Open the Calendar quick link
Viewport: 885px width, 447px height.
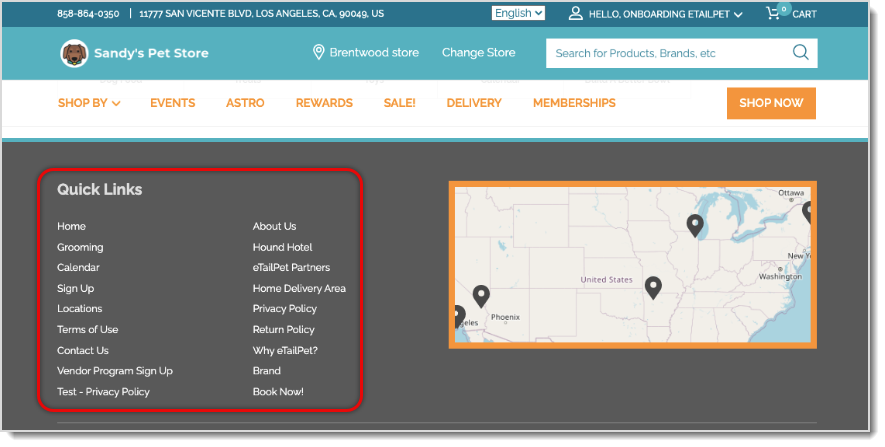pyautogui.click(x=78, y=268)
